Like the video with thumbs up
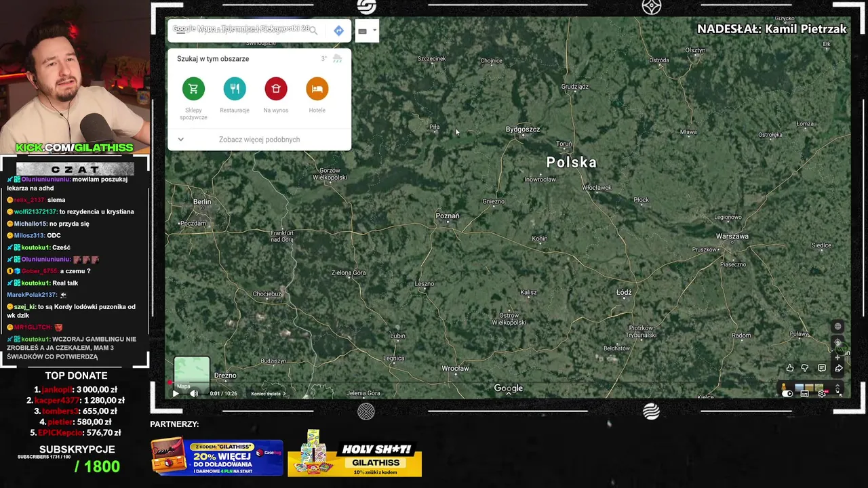This screenshot has height=488, width=868. coord(790,368)
